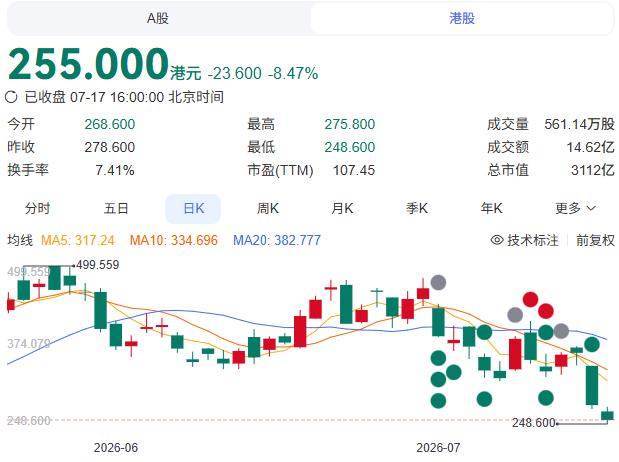
Task: Click the 374.079 y-axis price label
Action: (x=29, y=344)
